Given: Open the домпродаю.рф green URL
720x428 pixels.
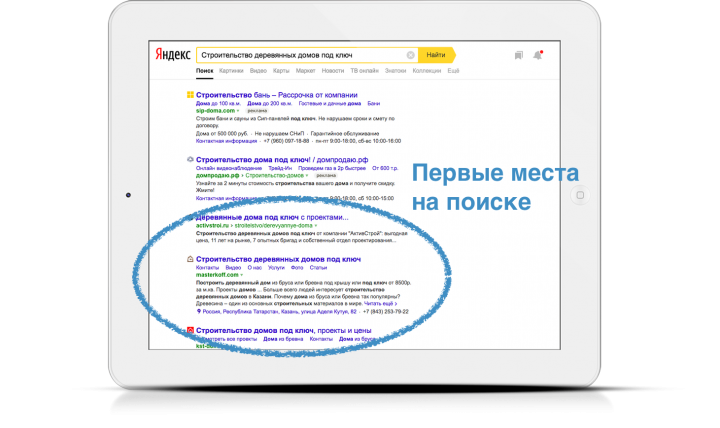Looking at the screenshot, I should coord(218,175).
